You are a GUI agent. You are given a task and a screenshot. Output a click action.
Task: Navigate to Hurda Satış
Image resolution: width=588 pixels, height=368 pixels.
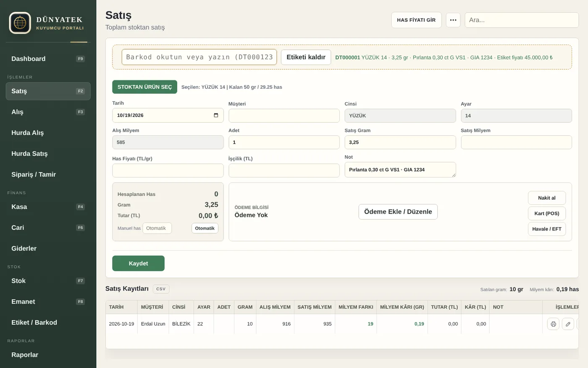pyautogui.click(x=48, y=154)
